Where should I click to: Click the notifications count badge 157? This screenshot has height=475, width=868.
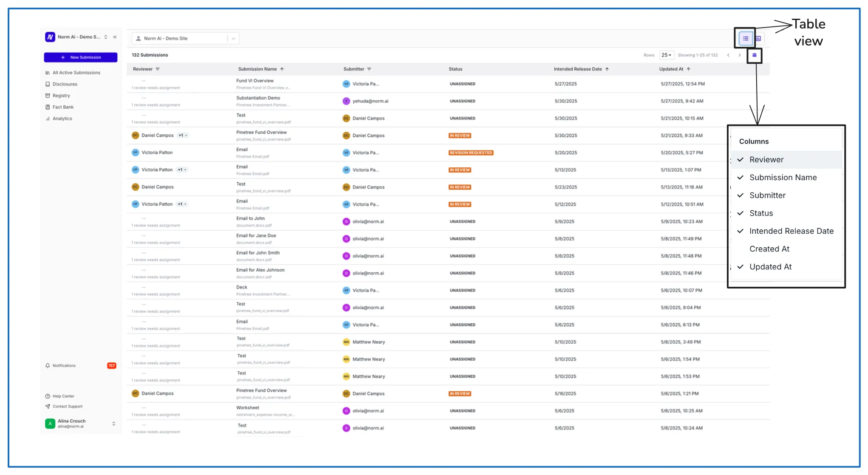[112, 365]
